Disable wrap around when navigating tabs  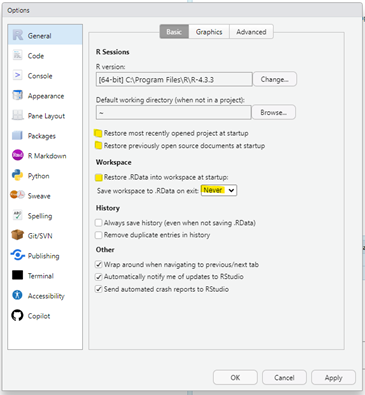(98, 265)
